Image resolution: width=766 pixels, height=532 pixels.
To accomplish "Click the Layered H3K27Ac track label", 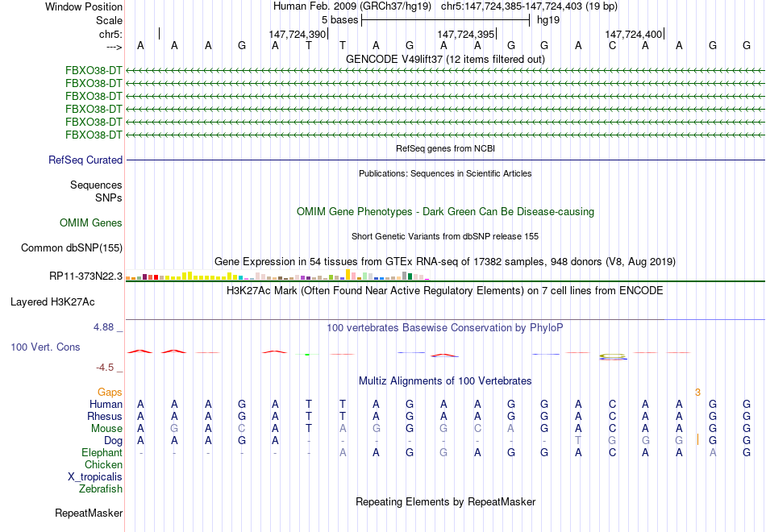I will (x=52, y=302).
